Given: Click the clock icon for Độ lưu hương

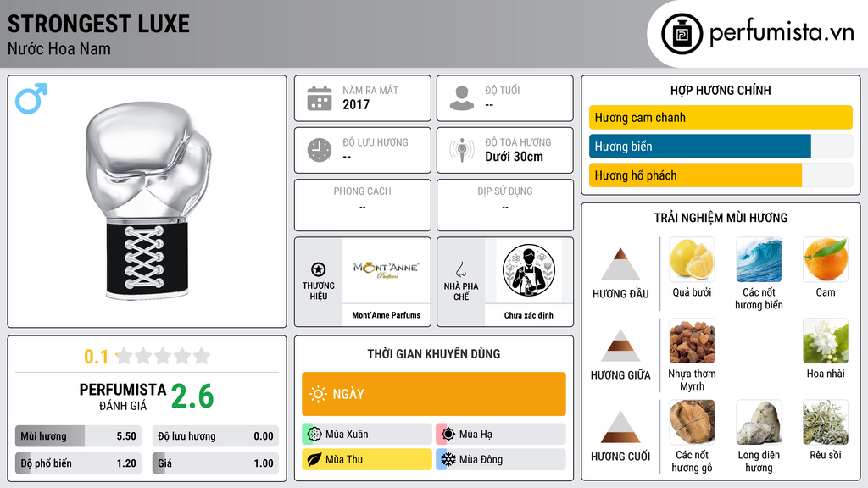Looking at the screenshot, I should (320, 150).
